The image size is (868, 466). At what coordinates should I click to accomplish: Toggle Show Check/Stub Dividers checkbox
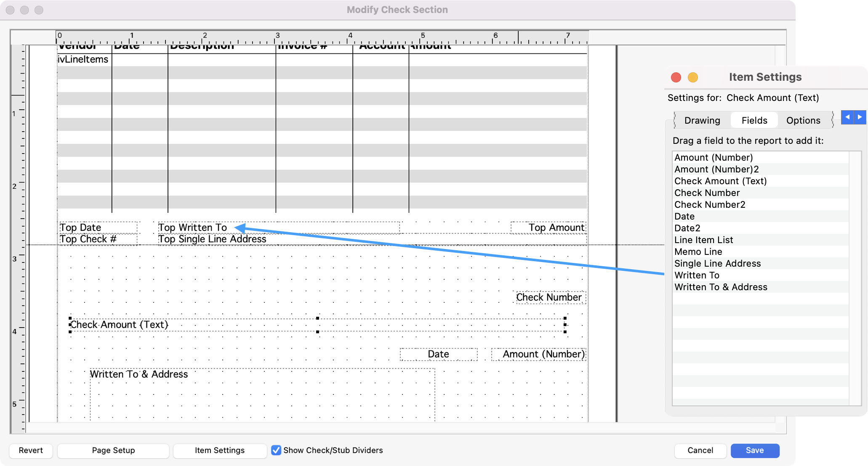point(276,450)
